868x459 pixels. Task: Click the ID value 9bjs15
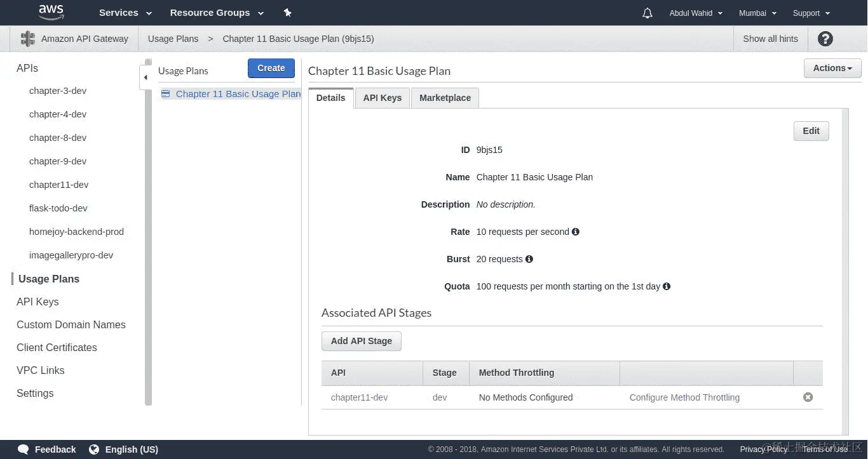pos(489,150)
